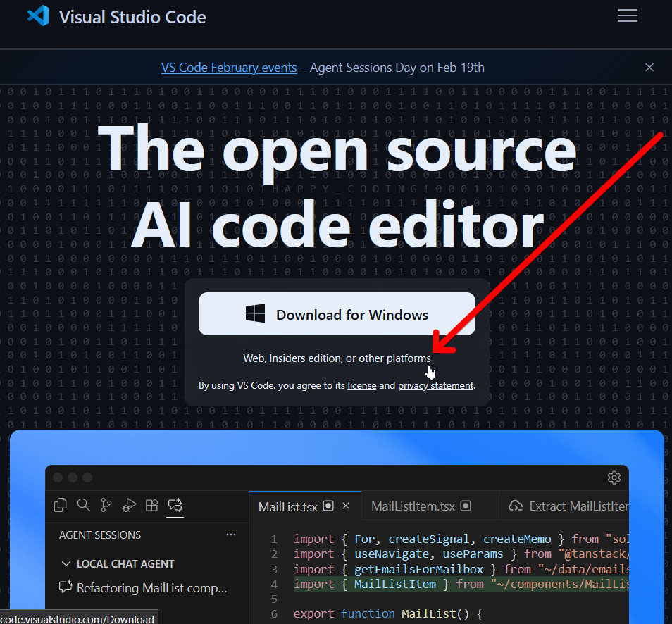Switch to the MailListItem.tsx tab
This screenshot has height=624, width=672.
point(413,506)
